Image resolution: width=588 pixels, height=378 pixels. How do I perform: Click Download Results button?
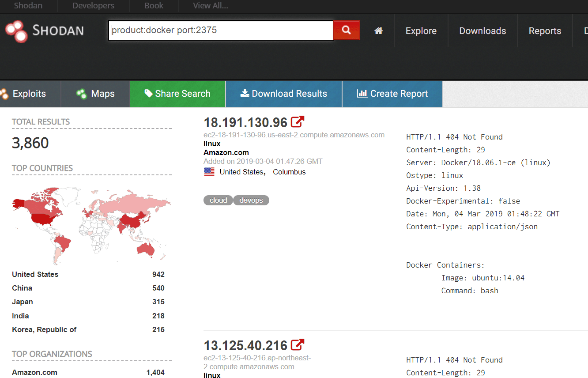click(x=284, y=94)
